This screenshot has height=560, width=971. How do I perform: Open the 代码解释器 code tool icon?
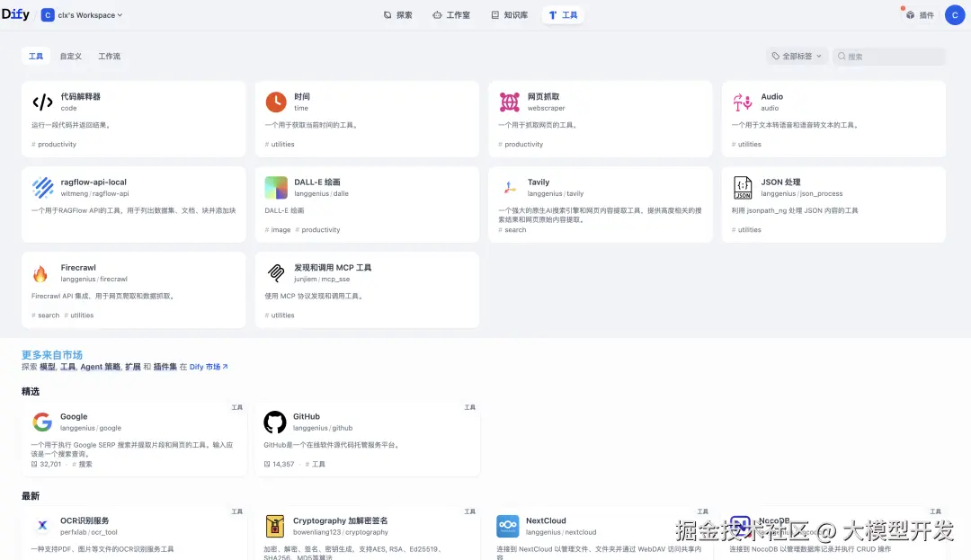click(x=42, y=101)
